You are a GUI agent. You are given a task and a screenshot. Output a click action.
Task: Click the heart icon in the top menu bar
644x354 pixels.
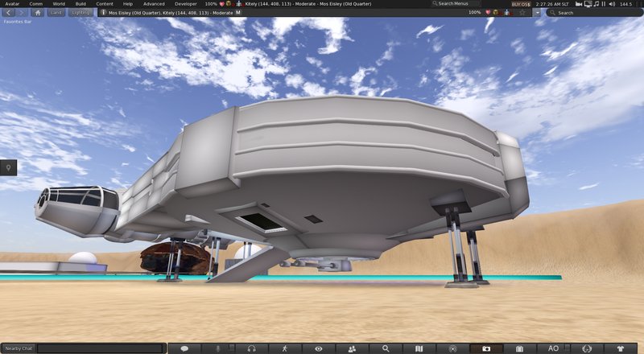(x=222, y=4)
